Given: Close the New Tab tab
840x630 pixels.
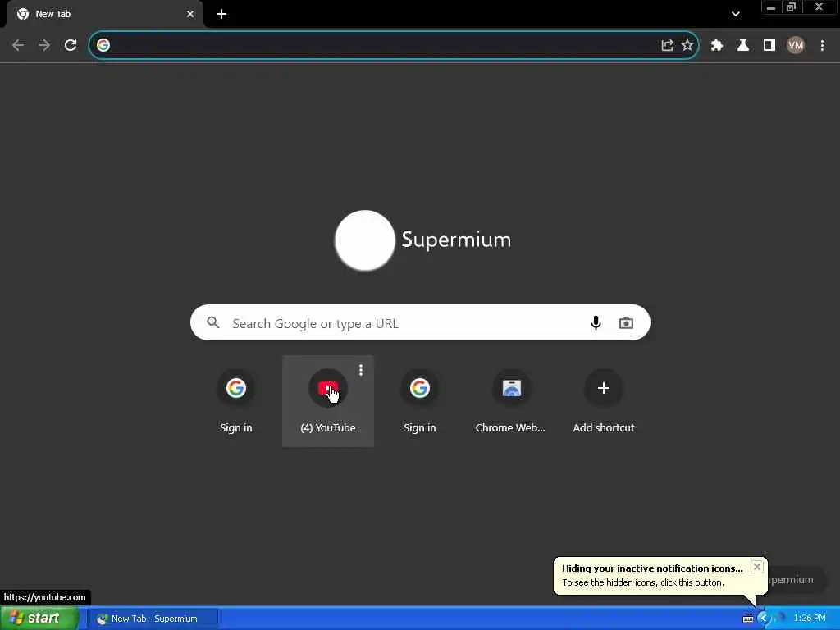Looking at the screenshot, I should (190, 14).
